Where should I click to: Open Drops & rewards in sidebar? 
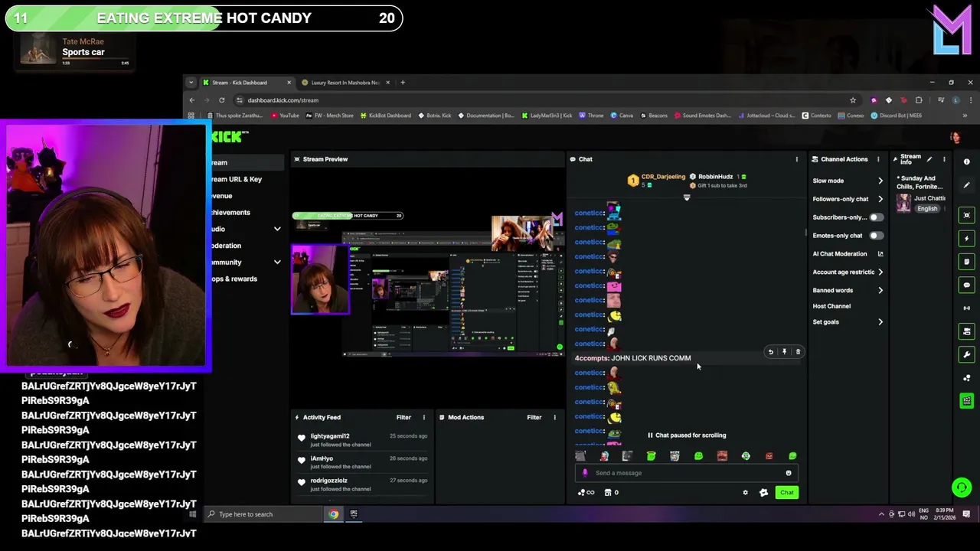pos(234,279)
